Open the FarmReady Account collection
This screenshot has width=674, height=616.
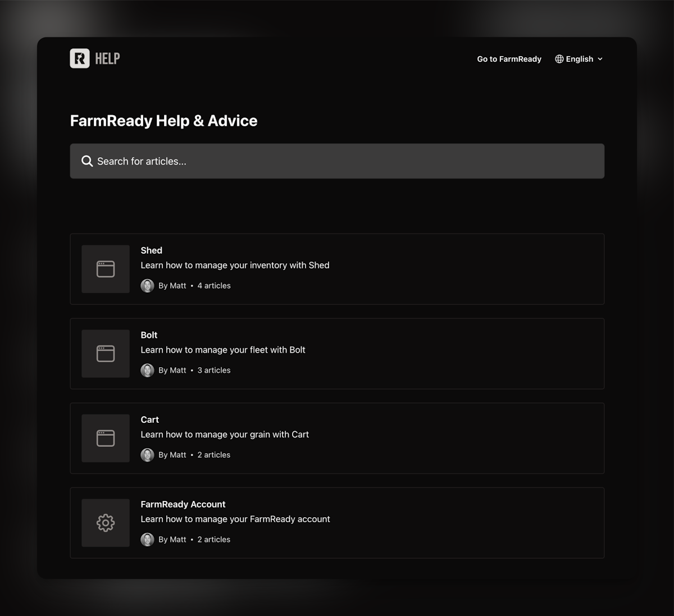[337, 523]
